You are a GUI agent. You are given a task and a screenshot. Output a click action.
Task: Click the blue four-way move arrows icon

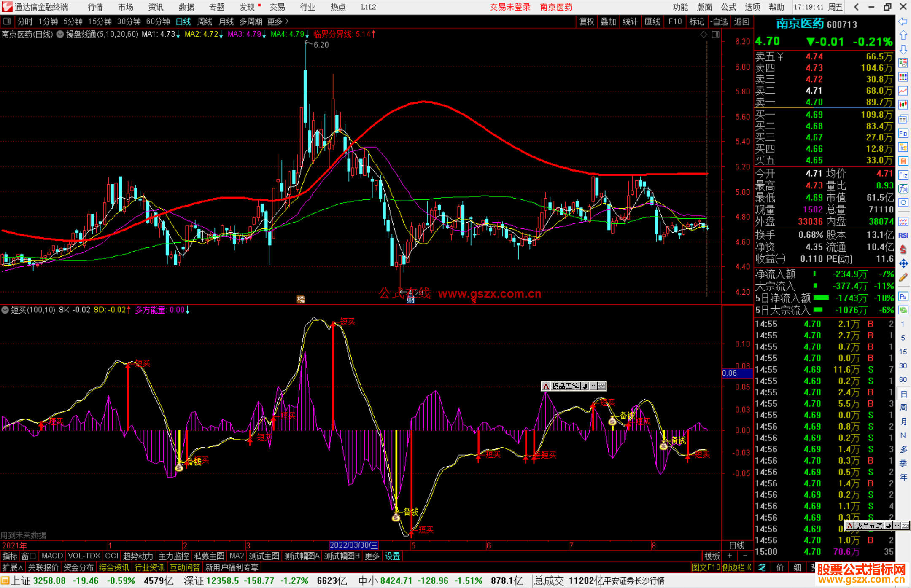pyautogui.click(x=903, y=263)
